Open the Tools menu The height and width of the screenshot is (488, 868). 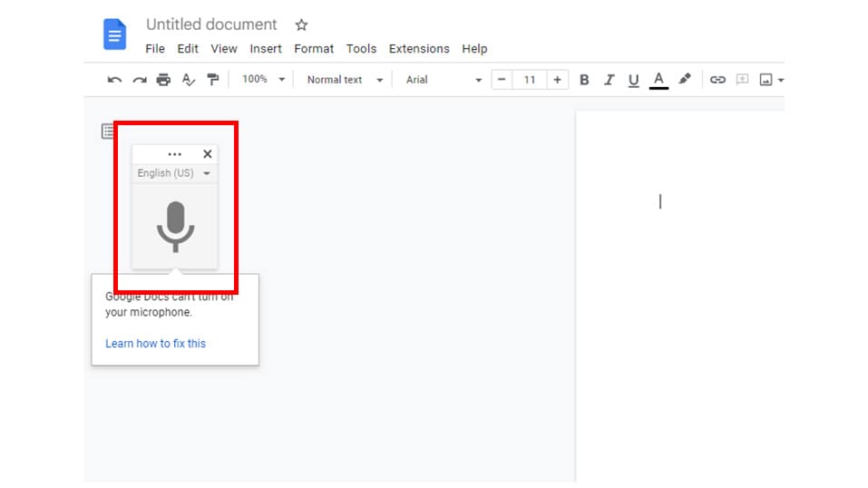pyautogui.click(x=361, y=49)
